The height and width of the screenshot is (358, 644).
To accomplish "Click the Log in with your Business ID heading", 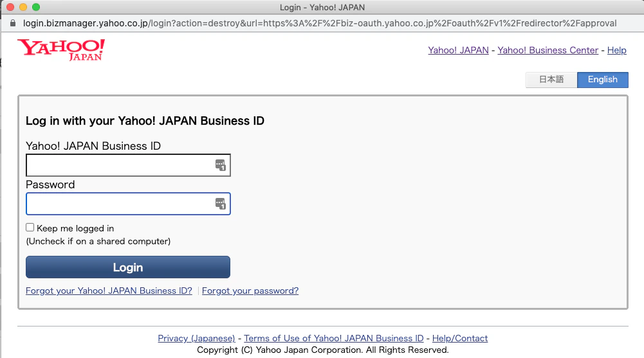I will click(145, 121).
